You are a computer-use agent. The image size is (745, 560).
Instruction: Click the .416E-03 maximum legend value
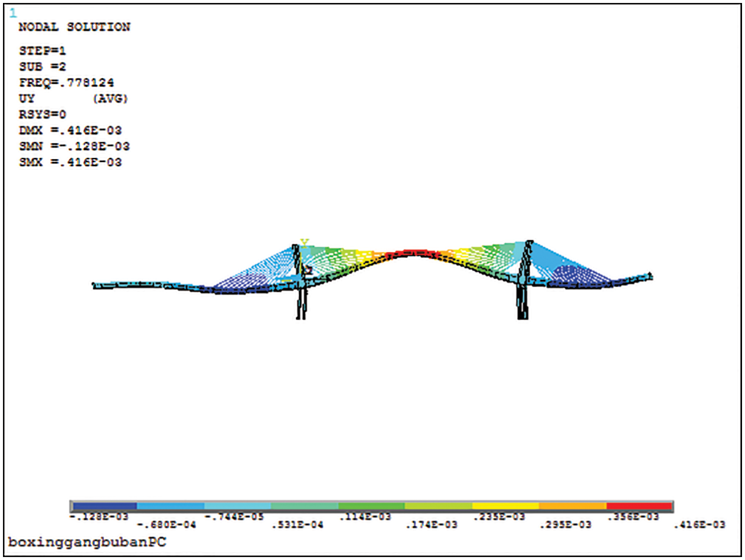pyautogui.click(x=700, y=525)
